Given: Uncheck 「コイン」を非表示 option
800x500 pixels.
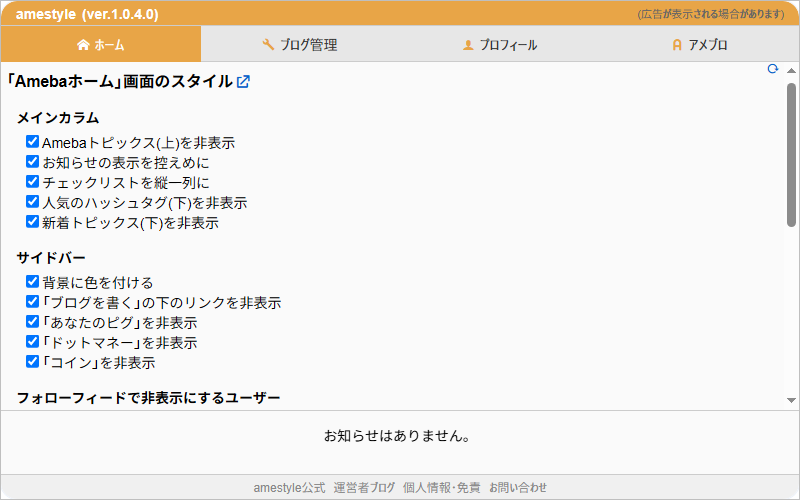Looking at the screenshot, I should pos(32,362).
